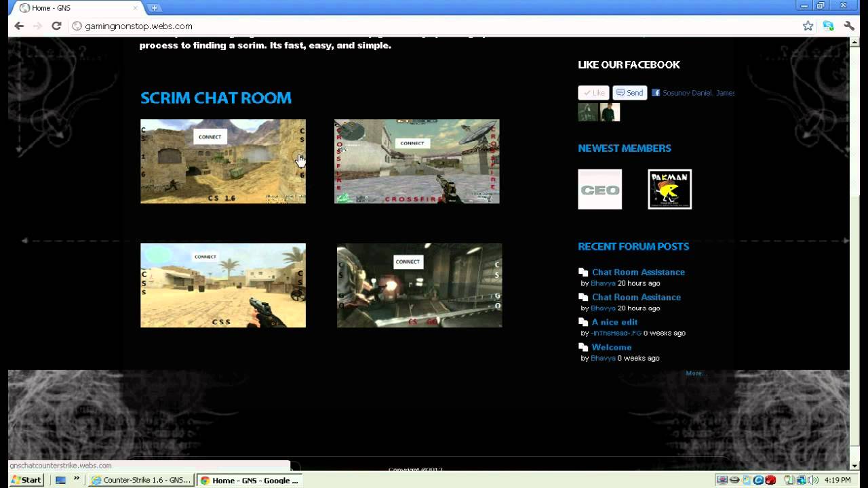868x488 pixels.
Task: Open the second Facebook fan profile picture
Action: (x=610, y=112)
